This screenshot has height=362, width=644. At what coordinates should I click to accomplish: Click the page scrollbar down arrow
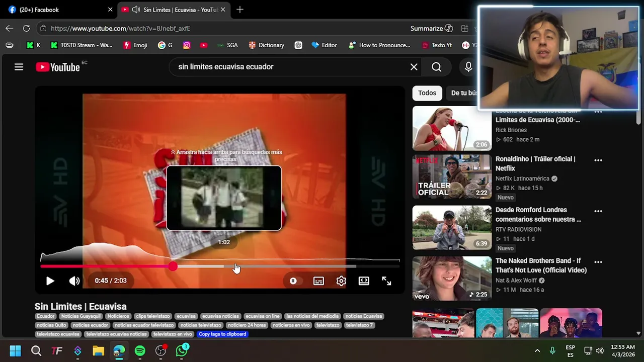coord(638,333)
